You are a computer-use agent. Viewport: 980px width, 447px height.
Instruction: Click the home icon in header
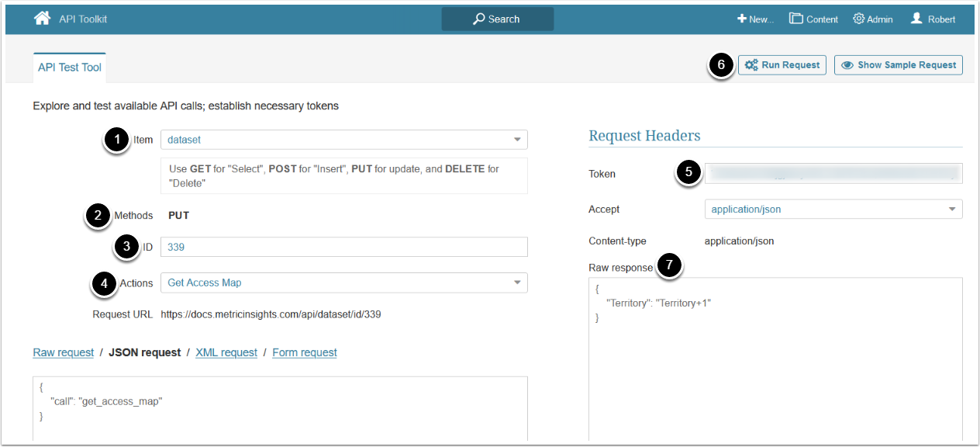42,19
